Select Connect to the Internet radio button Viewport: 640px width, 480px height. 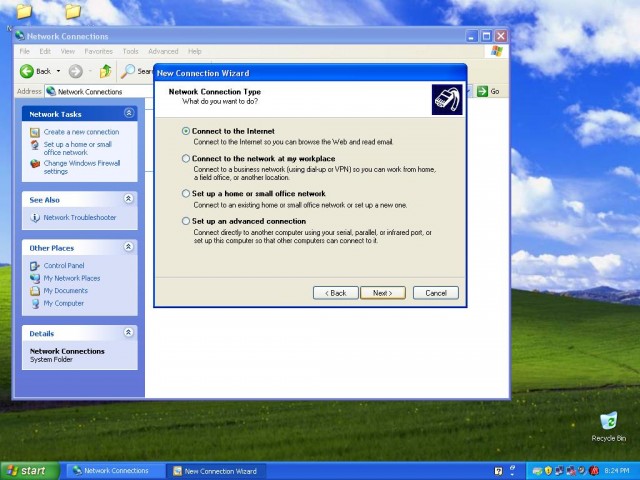(186, 131)
